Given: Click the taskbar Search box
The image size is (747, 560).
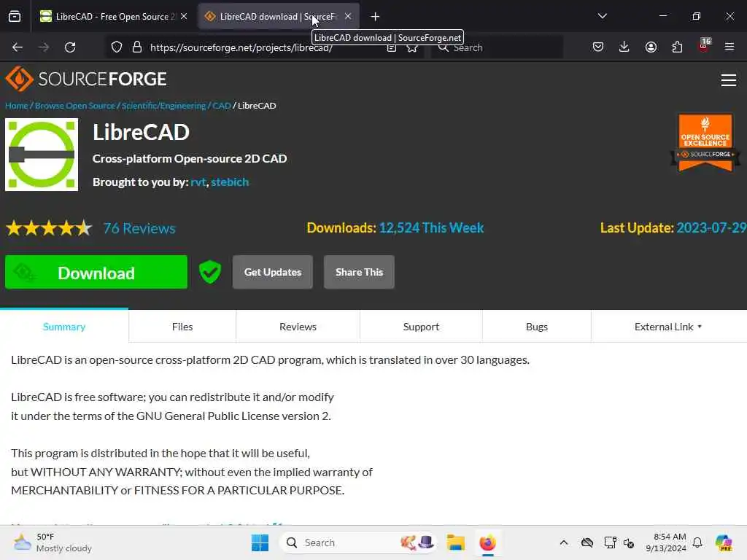Looking at the screenshot, I should pyautogui.click(x=358, y=542).
